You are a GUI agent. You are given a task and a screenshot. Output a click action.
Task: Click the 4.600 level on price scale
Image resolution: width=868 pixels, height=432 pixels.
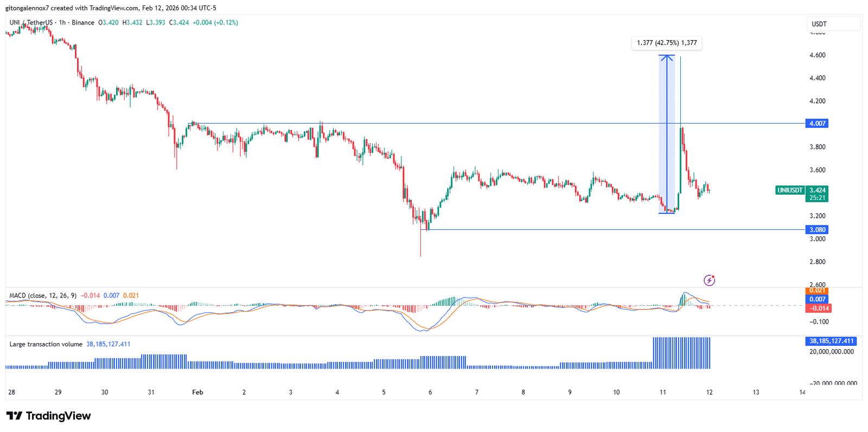tap(817, 55)
